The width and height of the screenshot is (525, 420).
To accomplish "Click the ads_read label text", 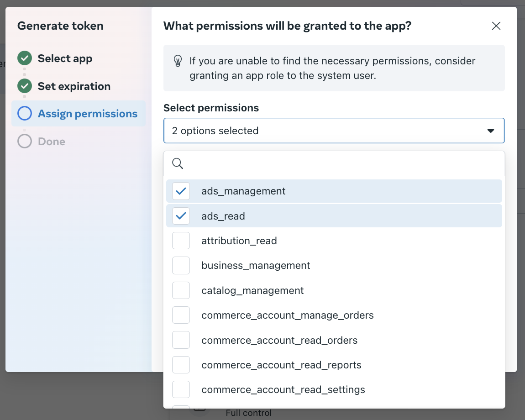I will point(223,216).
